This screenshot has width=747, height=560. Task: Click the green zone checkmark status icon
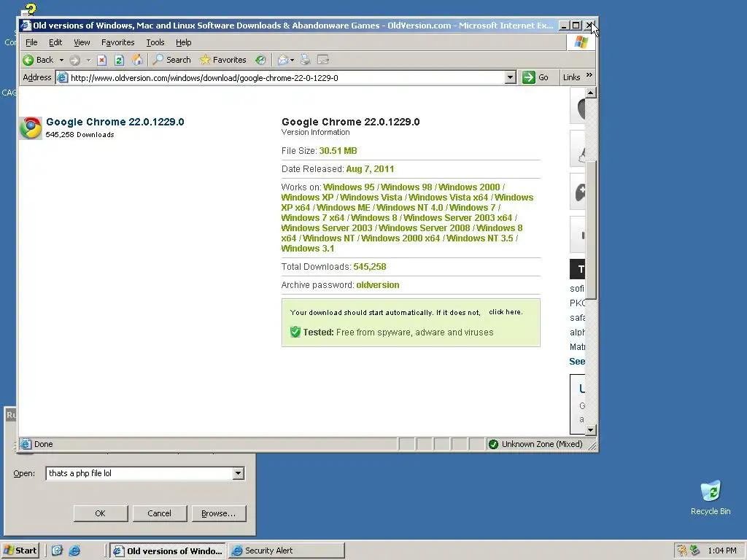click(x=493, y=444)
